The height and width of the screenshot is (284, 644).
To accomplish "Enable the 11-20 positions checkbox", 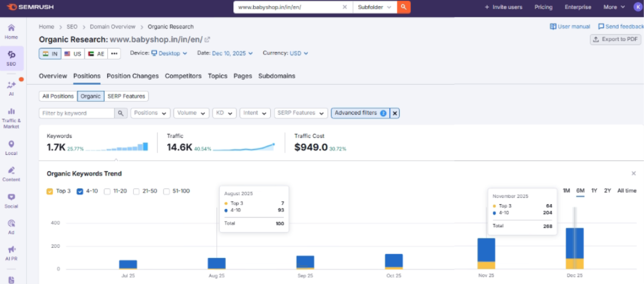I will click(x=107, y=191).
